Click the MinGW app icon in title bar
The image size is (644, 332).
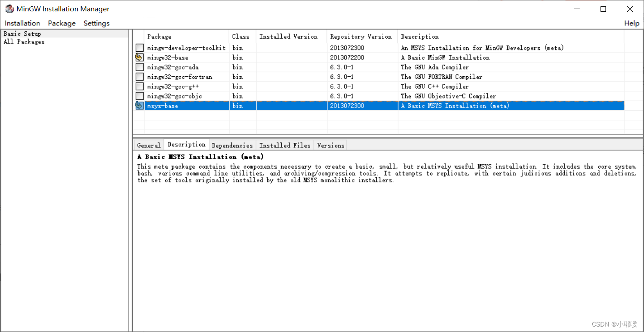(x=9, y=9)
